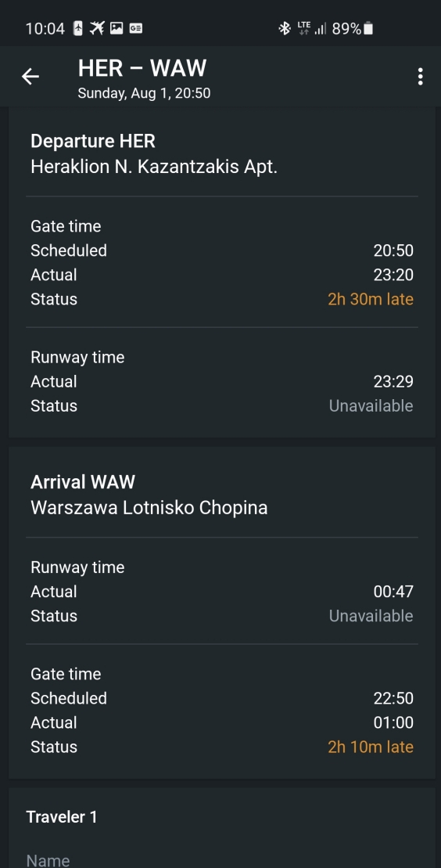Tap the 2h 30m late status

(371, 299)
